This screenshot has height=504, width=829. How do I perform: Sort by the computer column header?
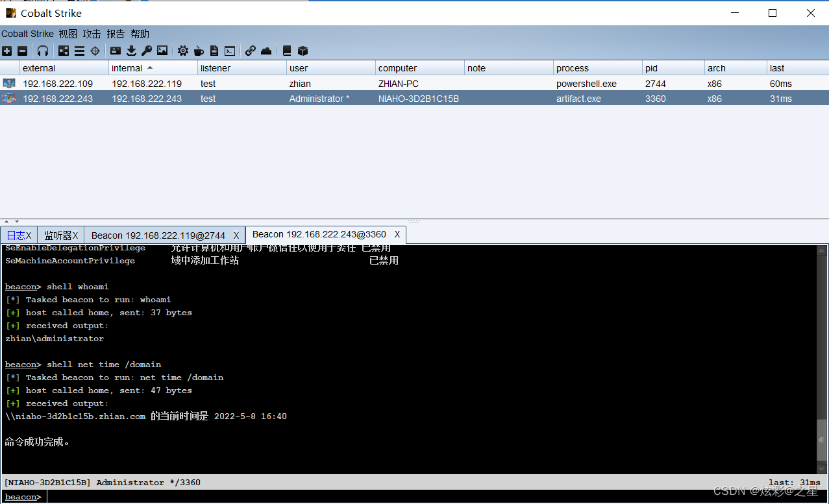tap(419, 67)
